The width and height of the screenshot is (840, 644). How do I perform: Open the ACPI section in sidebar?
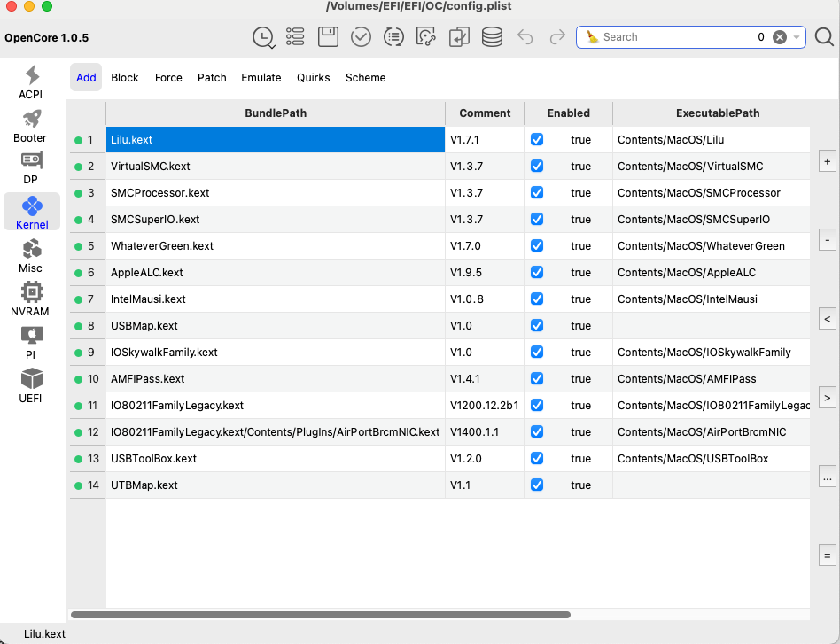click(31, 81)
